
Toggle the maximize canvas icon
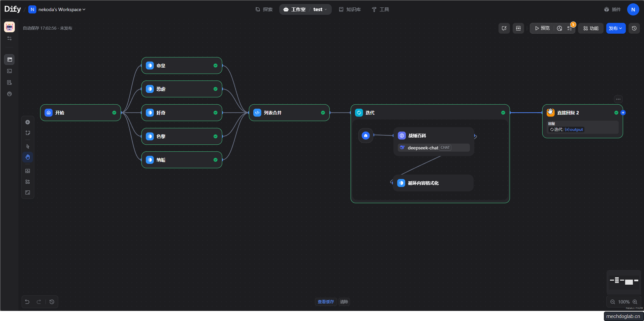point(28,192)
